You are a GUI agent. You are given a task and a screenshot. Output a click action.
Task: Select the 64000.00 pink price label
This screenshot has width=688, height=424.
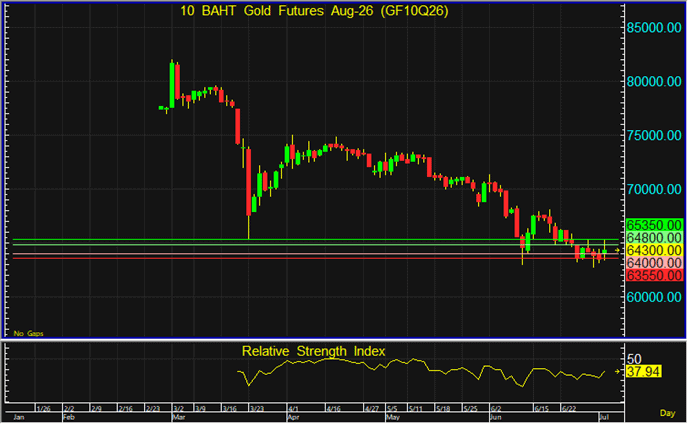click(x=654, y=263)
